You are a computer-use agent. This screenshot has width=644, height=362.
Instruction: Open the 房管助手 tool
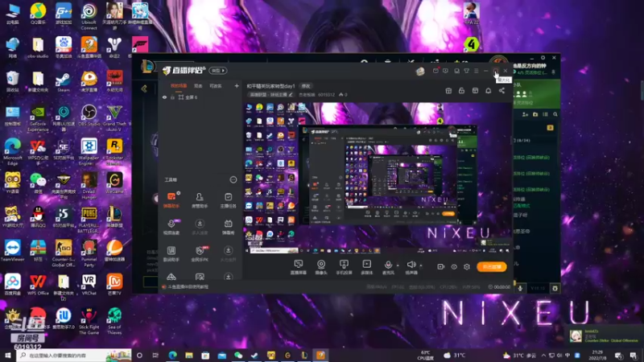click(200, 200)
